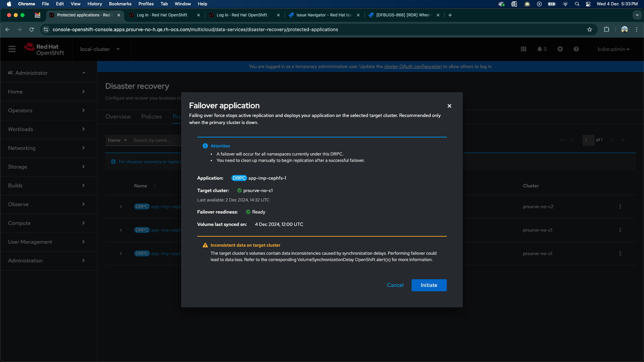Click the Initiate button

click(429, 285)
